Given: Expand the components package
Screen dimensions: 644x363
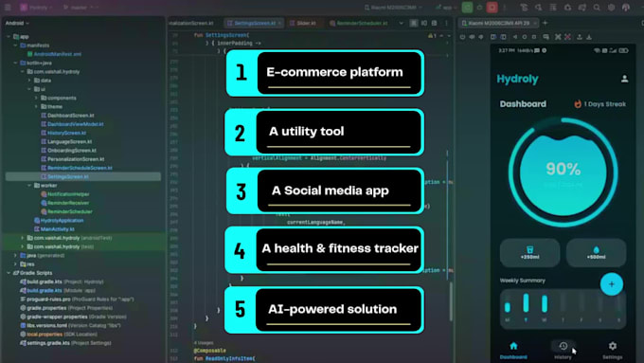Looking at the screenshot, I should tap(36, 98).
